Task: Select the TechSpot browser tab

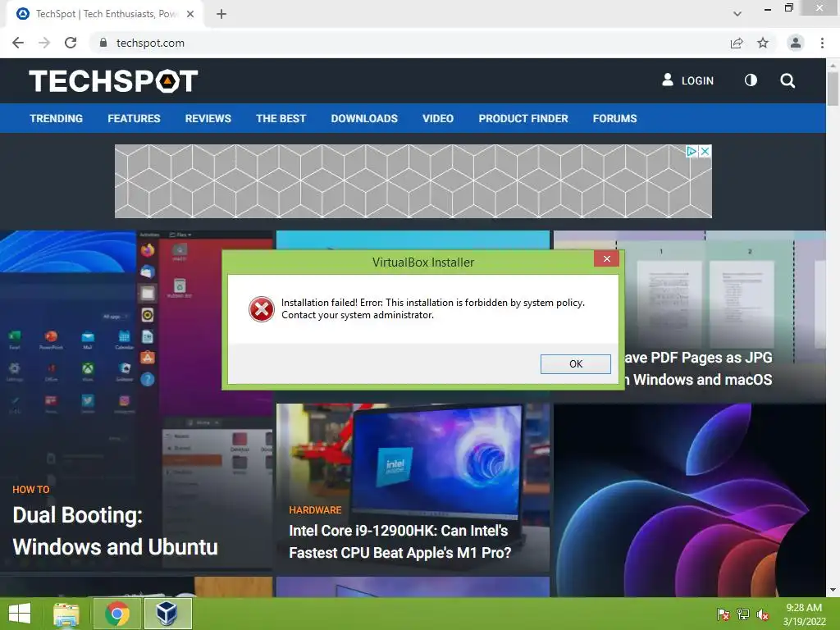Action: [106, 14]
